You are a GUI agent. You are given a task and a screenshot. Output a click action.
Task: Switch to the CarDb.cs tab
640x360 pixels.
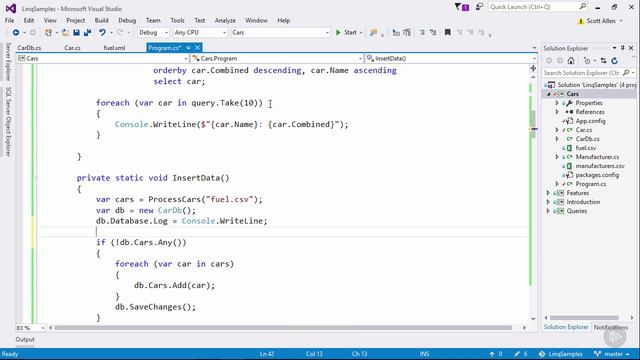click(29, 48)
